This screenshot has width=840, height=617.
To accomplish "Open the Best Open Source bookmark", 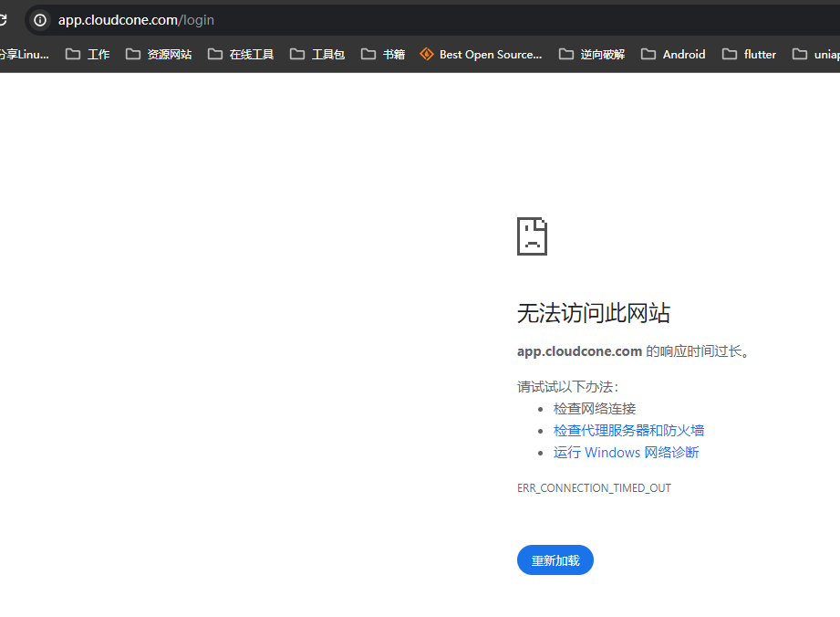I will (x=481, y=54).
